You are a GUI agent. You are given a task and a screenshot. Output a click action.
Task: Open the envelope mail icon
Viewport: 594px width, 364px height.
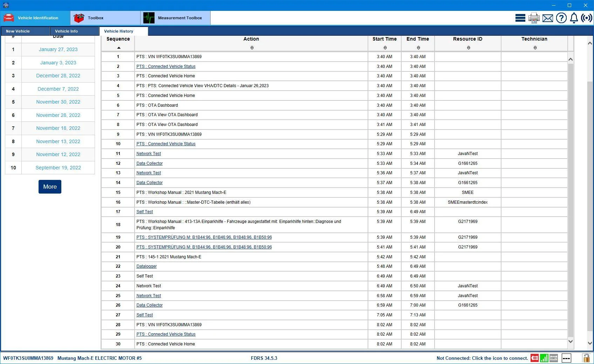(547, 18)
